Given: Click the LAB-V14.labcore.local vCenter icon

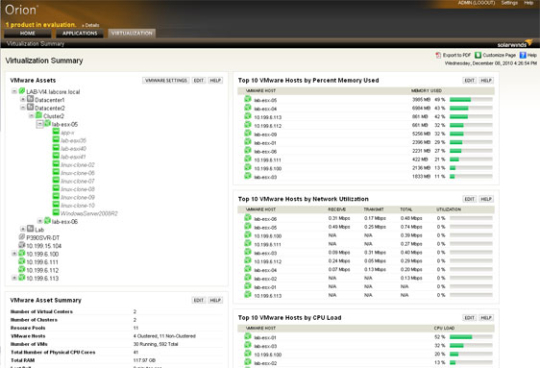Looking at the screenshot, I should pyautogui.click(x=22, y=91).
